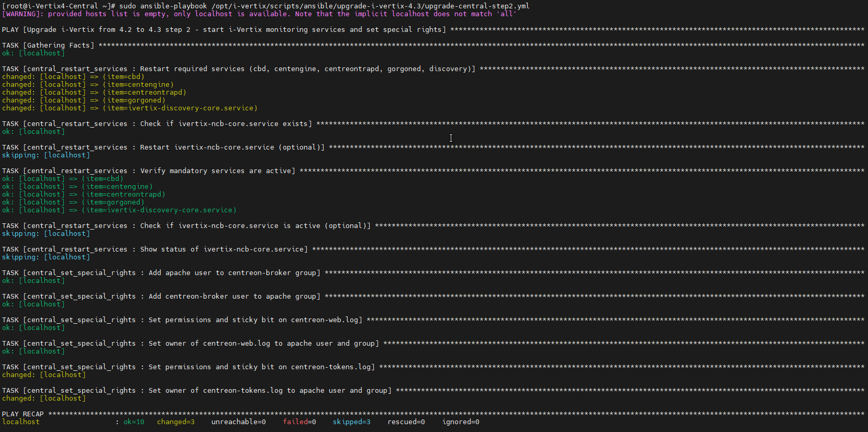Screen dimensions: 868x432
Task: Click the changed=3 recap value
Action: (x=176, y=422)
